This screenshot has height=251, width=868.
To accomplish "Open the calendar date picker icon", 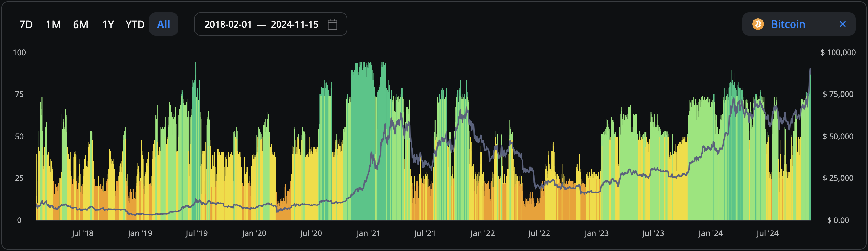I will tap(332, 24).
